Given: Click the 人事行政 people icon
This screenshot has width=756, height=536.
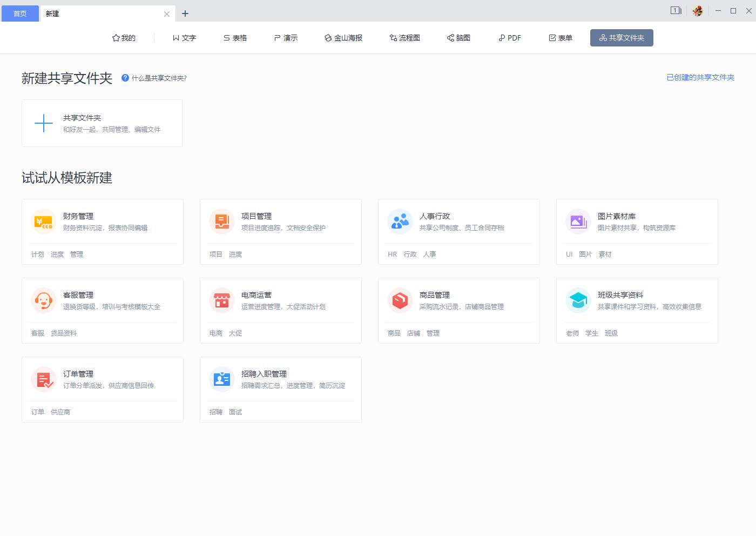Looking at the screenshot, I should click(400, 222).
